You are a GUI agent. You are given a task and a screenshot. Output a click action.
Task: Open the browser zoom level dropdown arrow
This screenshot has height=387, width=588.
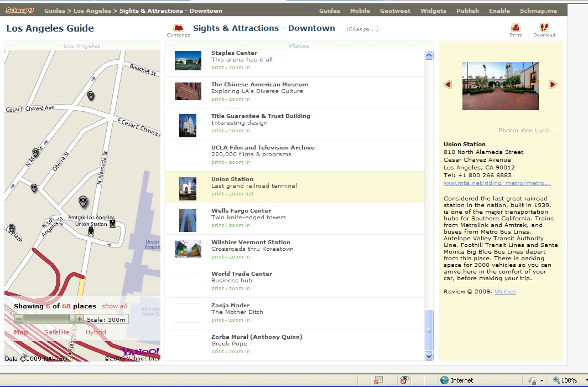[586, 380]
